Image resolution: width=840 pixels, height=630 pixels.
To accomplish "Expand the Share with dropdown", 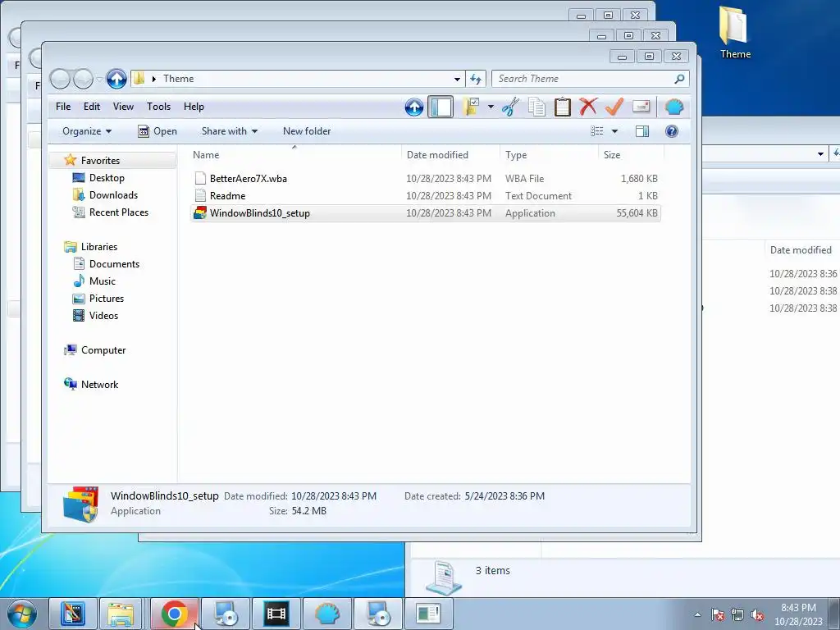I will point(230,131).
